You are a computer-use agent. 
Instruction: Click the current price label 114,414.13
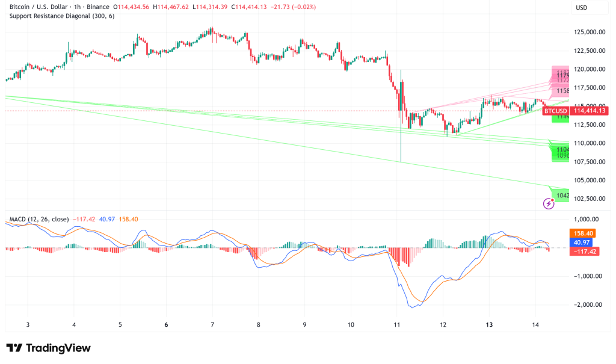click(590, 111)
